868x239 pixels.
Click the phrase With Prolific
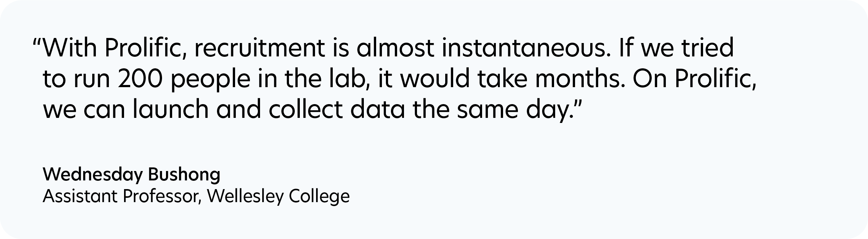(x=115, y=49)
